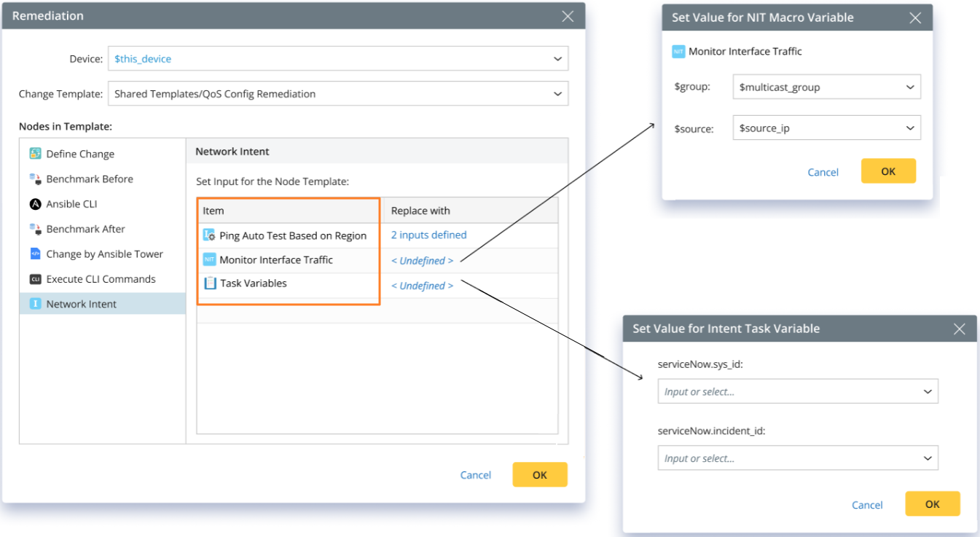Click the Benchmark Before node icon
Screen dimensions: 980x537
point(35,179)
